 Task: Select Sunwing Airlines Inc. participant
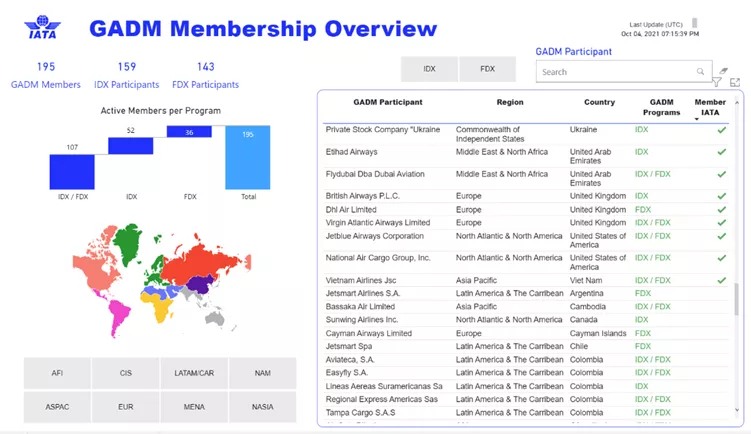point(362,320)
